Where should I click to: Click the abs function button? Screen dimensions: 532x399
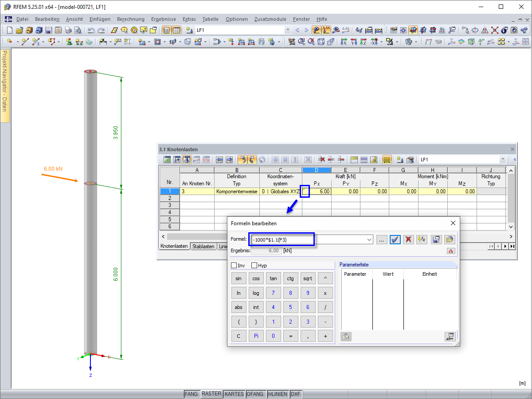click(x=239, y=307)
